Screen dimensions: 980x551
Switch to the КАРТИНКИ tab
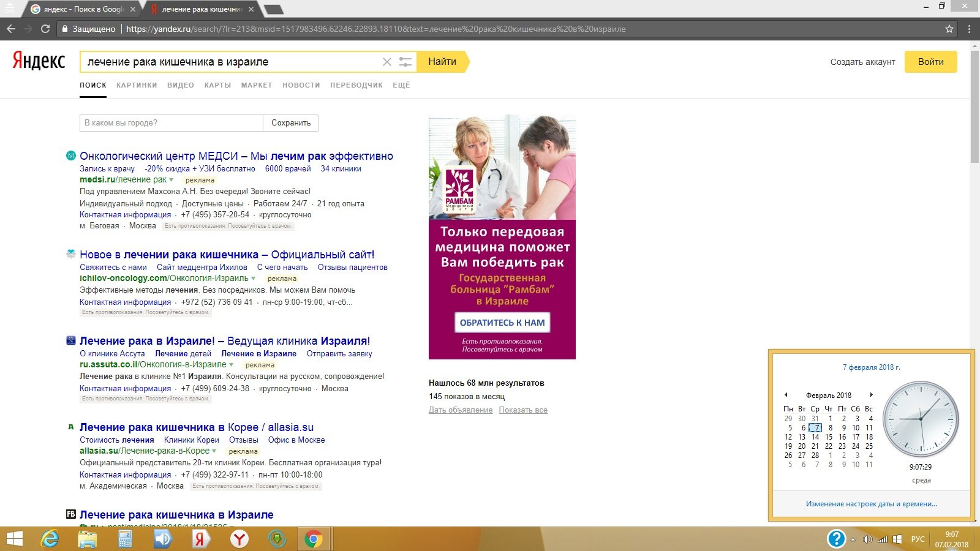tap(137, 85)
